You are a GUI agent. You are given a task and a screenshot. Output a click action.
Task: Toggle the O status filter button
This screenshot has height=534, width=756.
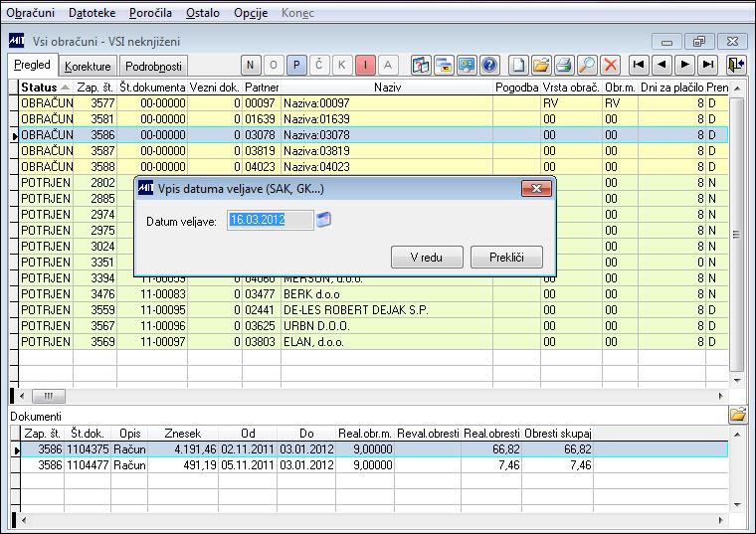pos(273,65)
